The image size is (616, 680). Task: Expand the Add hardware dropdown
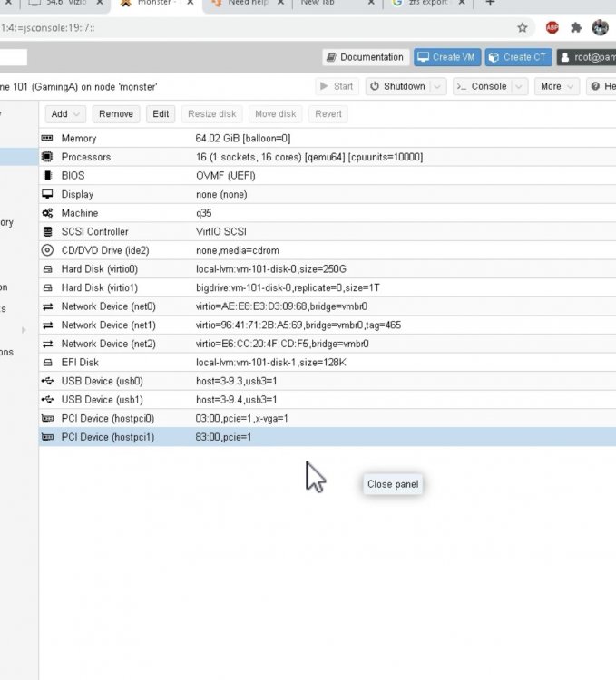click(65, 113)
